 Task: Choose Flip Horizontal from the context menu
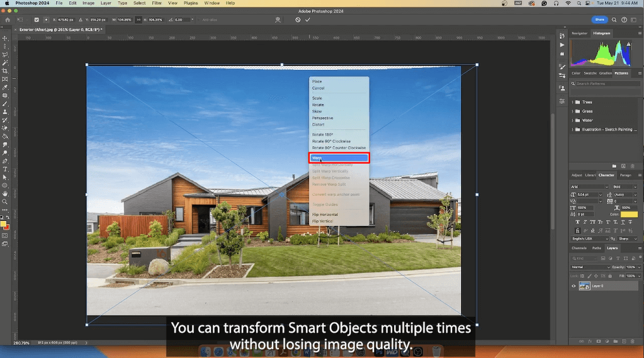[x=325, y=215]
